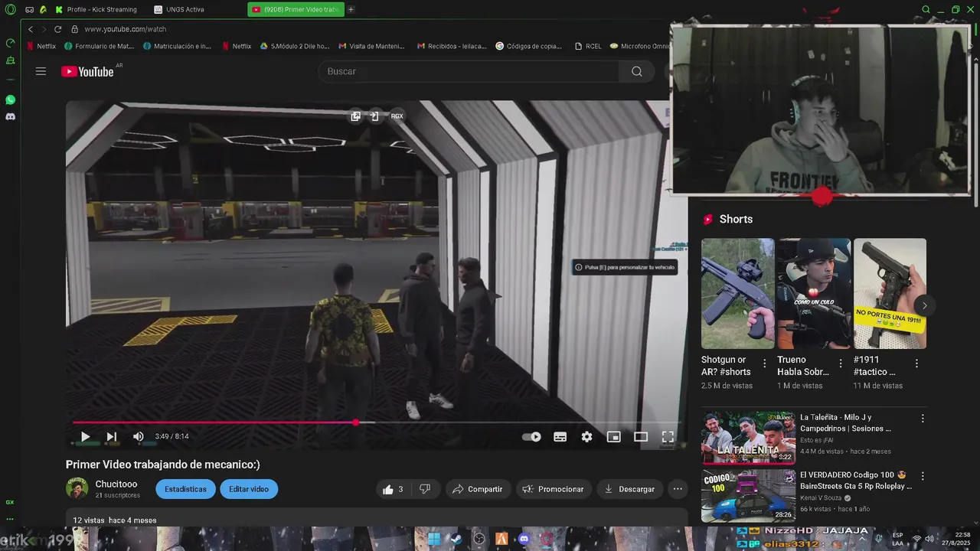The height and width of the screenshot is (551, 980).
Task: Click the address bar URL youtube.com/watch
Action: pyautogui.click(x=125, y=29)
